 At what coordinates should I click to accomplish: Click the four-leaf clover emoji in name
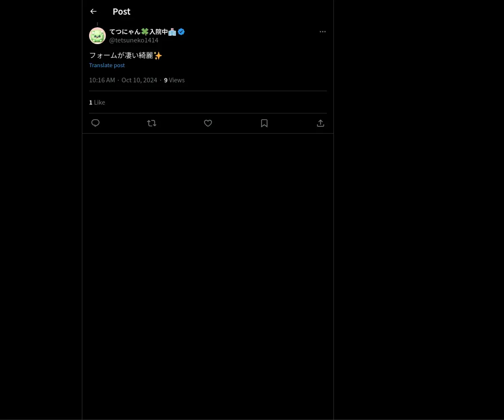pos(145,32)
